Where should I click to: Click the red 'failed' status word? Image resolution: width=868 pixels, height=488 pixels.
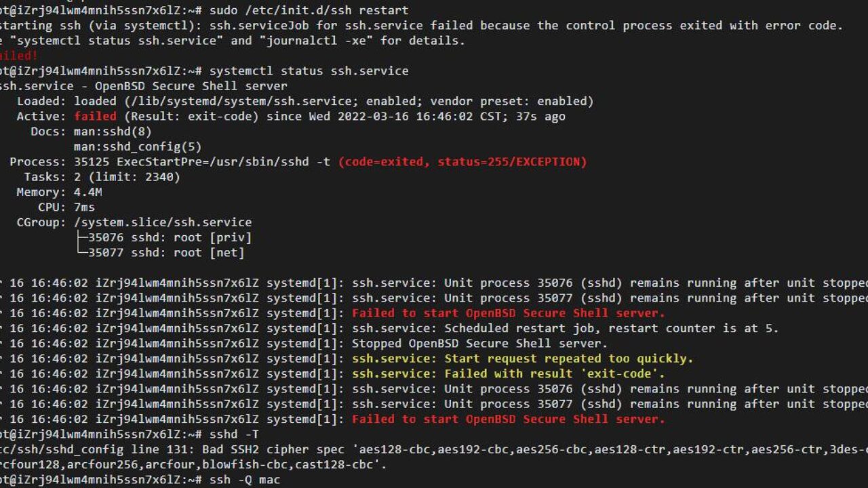[x=96, y=116]
